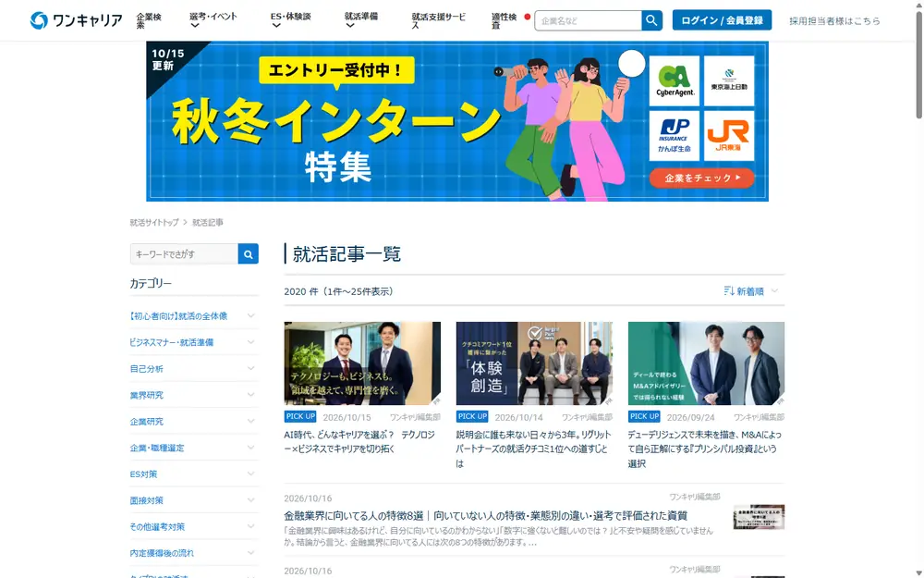This screenshot has width=924, height=578.
Task: Click the 企業名など search field
Action: (588, 20)
